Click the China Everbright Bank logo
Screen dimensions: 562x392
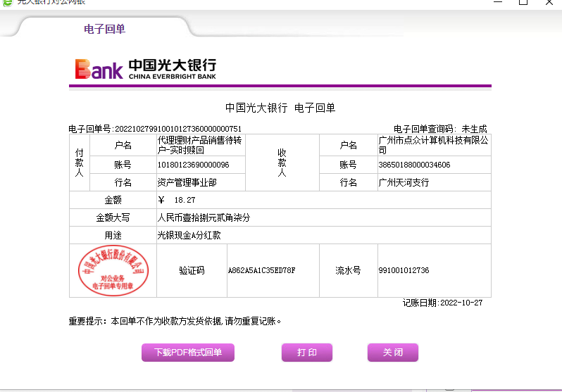click(x=146, y=69)
